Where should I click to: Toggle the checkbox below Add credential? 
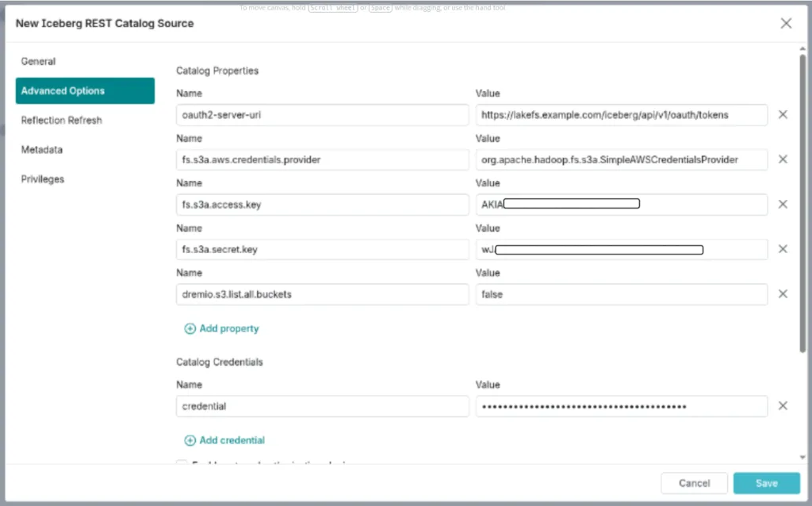point(182,463)
